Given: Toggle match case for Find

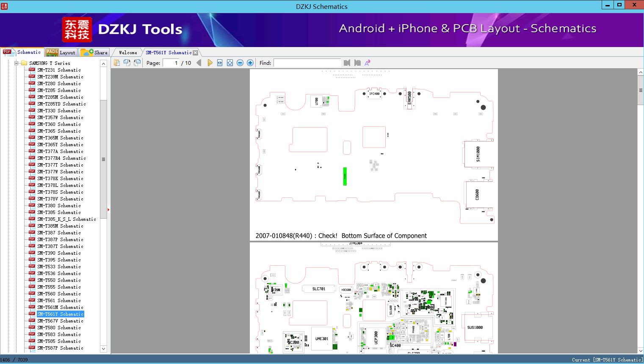Looking at the screenshot, I should click(x=367, y=63).
